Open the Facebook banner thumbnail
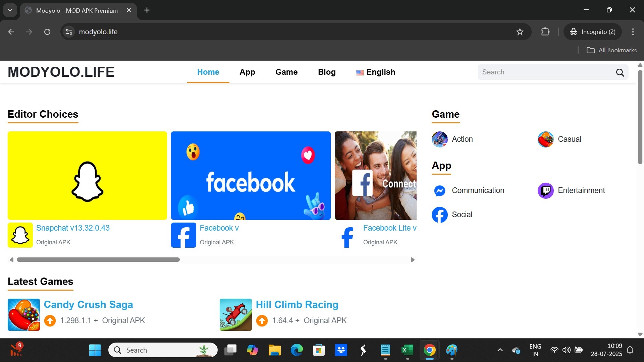The width and height of the screenshot is (644, 362). tap(251, 175)
